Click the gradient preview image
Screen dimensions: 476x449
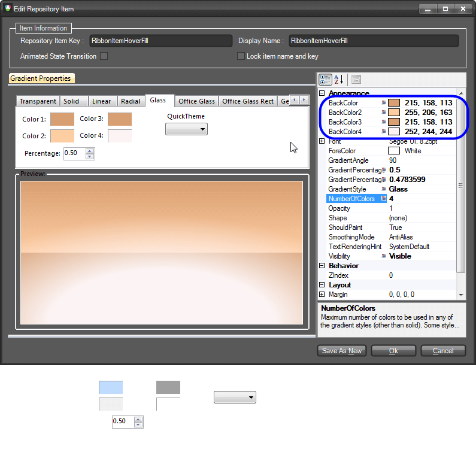click(162, 253)
